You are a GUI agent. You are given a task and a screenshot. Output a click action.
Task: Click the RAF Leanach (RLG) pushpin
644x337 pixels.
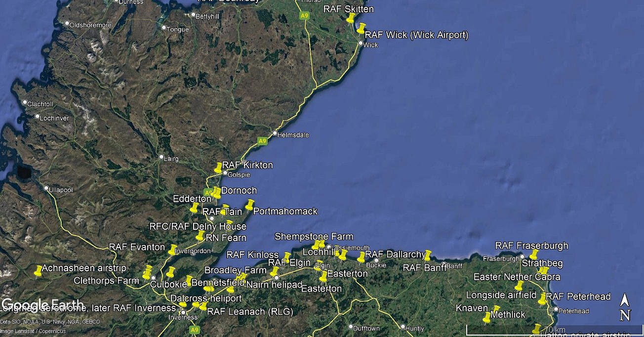click(202, 306)
